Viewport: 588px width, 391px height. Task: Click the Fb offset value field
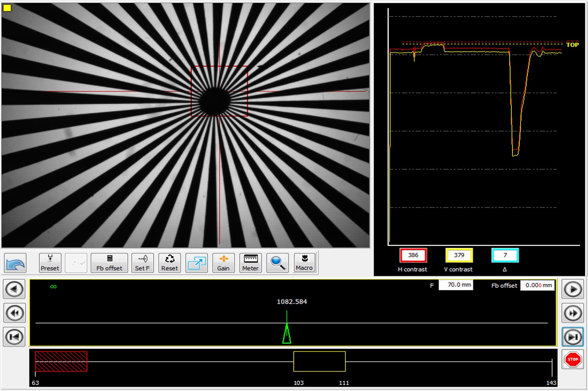537,285
